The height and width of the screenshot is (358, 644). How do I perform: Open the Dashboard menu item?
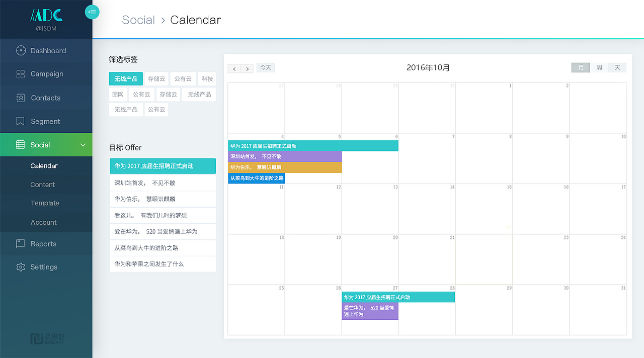coord(46,51)
